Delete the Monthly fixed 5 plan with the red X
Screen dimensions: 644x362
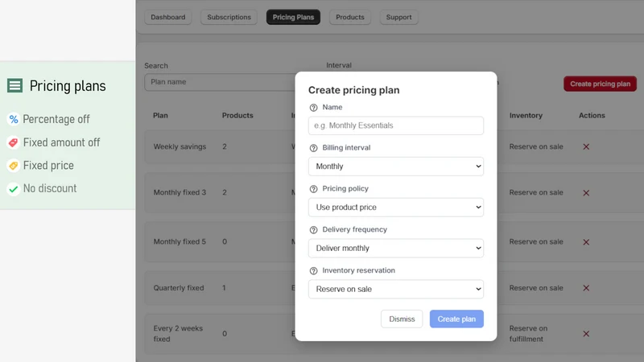click(x=586, y=242)
